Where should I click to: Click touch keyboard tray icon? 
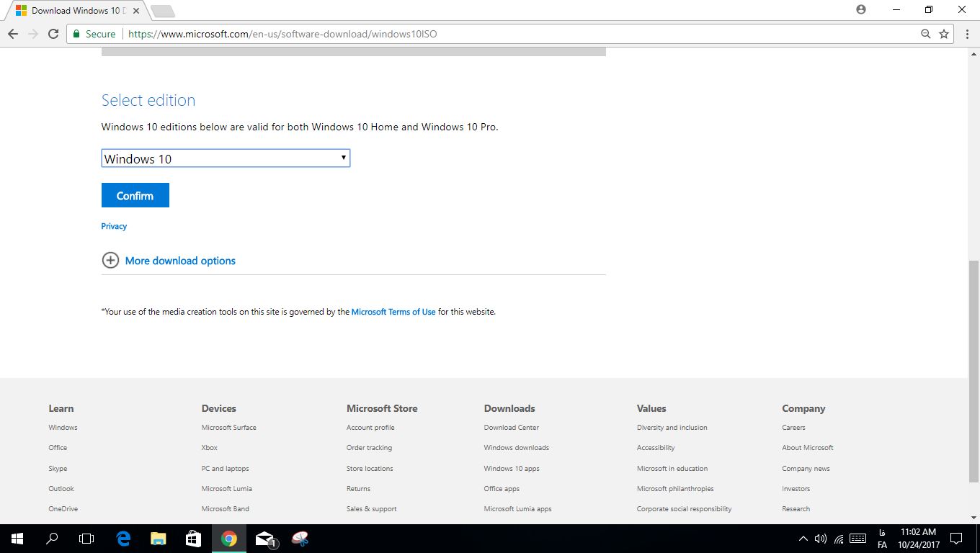tap(857, 538)
